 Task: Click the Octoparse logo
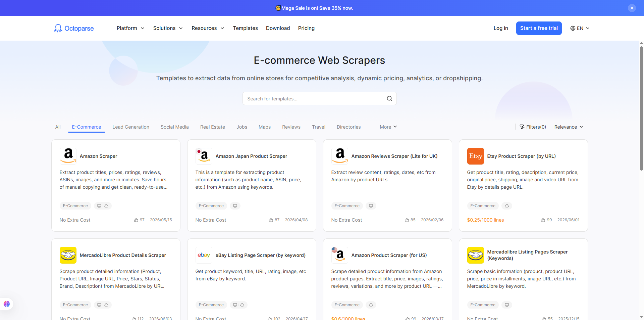pyautogui.click(x=74, y=28)
